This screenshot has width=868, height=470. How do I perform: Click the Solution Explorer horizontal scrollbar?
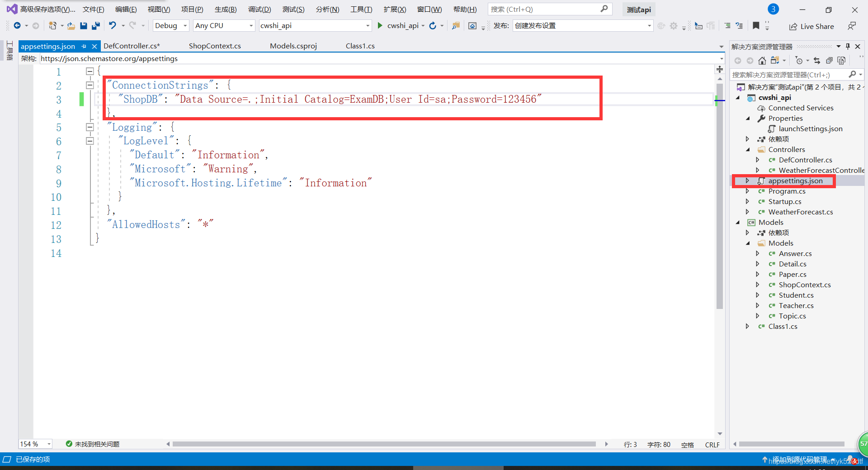[791, 444]
